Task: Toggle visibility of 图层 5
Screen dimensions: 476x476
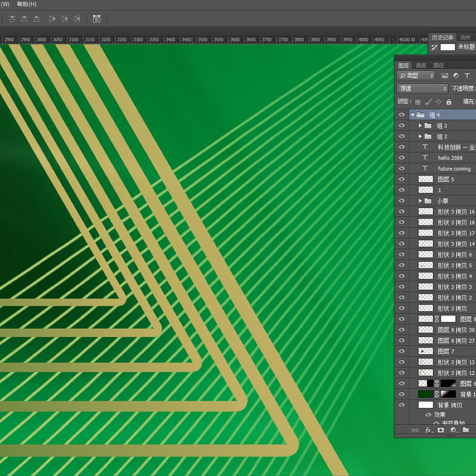Action: coord(401,179)
